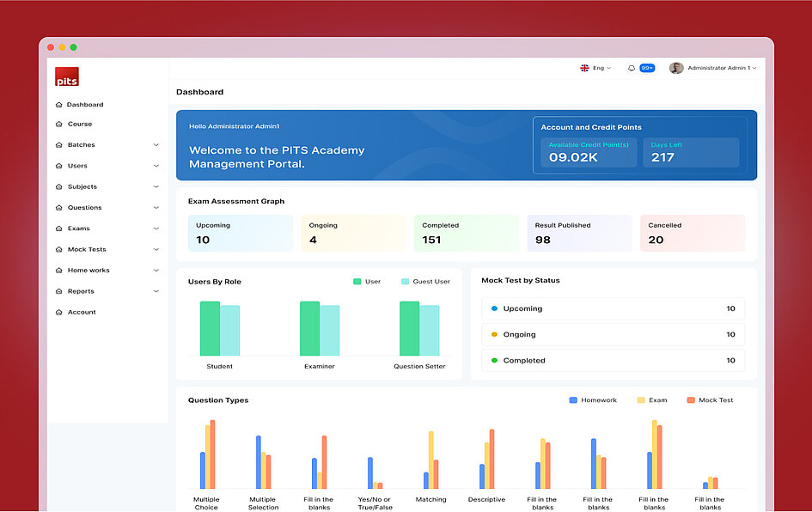
Task: Click the Ongoing mock test status row
Action: pos(613,335)
